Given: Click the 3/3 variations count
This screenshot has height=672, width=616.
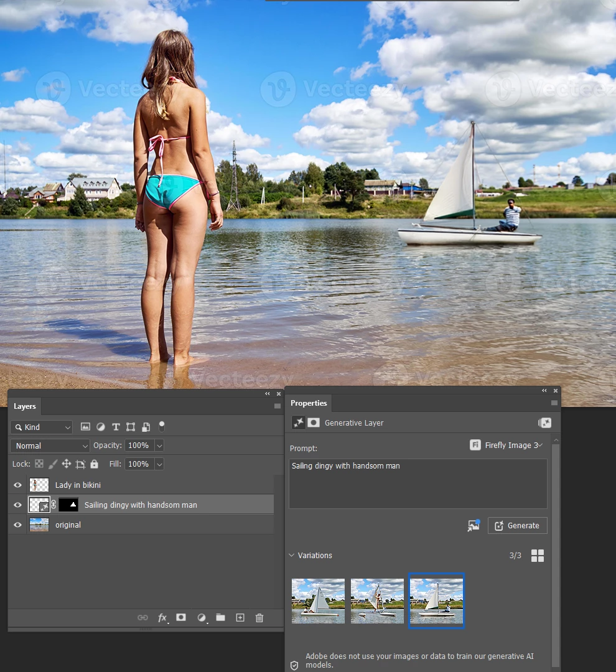Looking at the screenshot, I should pyautogui.click(x=515, y=556).
